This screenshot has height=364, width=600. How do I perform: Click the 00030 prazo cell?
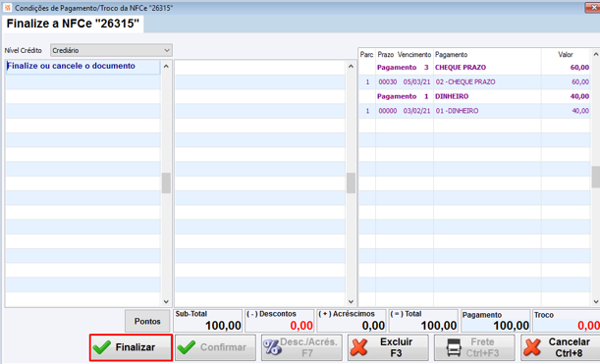click(x=388, y=81)
